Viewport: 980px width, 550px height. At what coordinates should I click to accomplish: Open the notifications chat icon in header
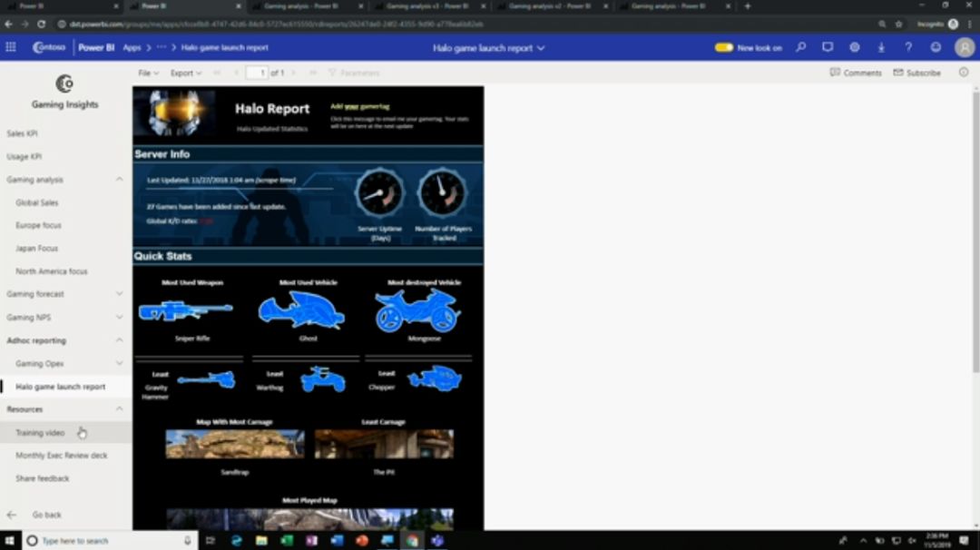828,47
